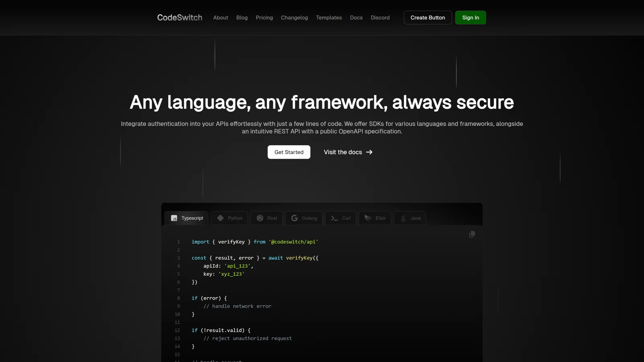Go to the Changelog page
Viewport: 644px width, 362px height.
(294, 18)
